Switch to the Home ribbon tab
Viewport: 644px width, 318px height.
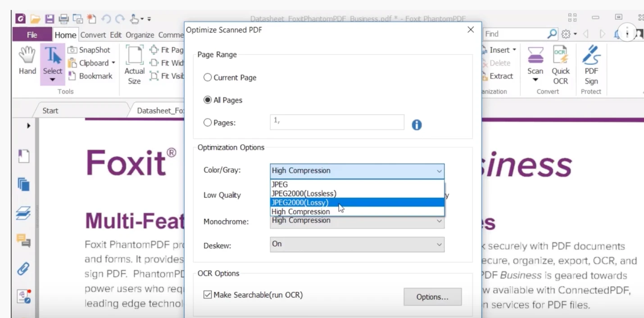coord(66,35)
